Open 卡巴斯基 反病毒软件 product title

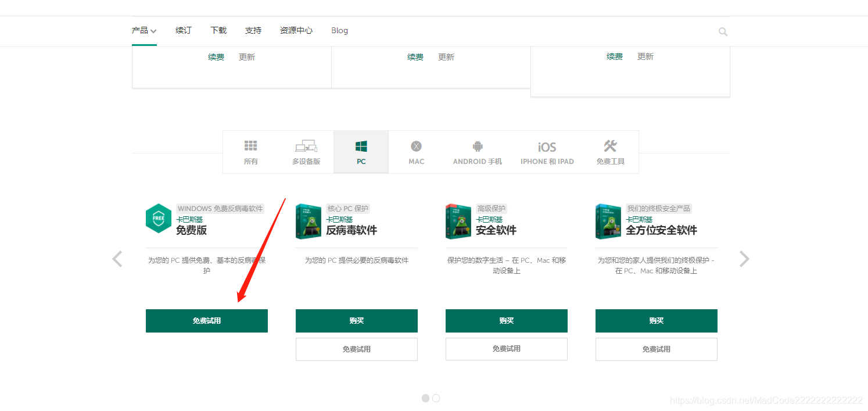[351, 226]
